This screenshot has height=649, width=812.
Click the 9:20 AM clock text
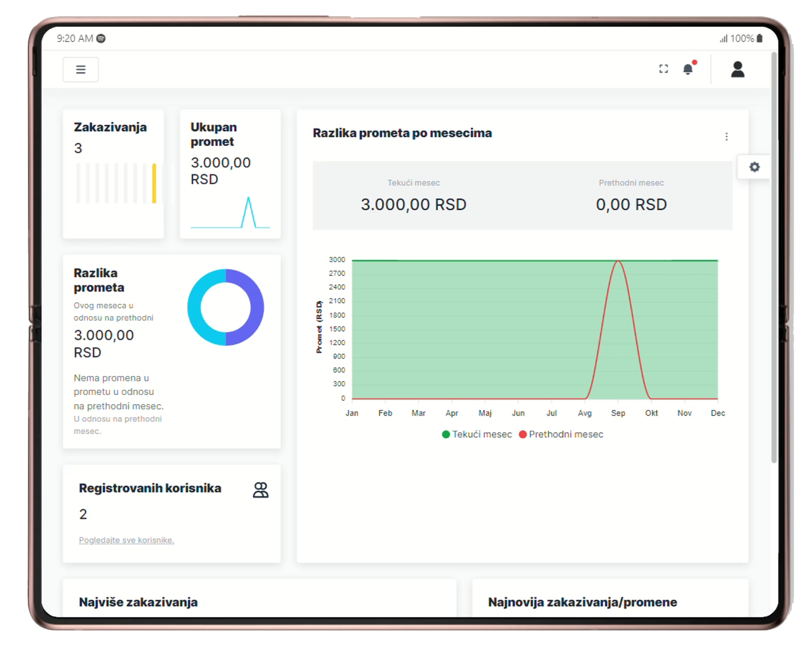75,39
